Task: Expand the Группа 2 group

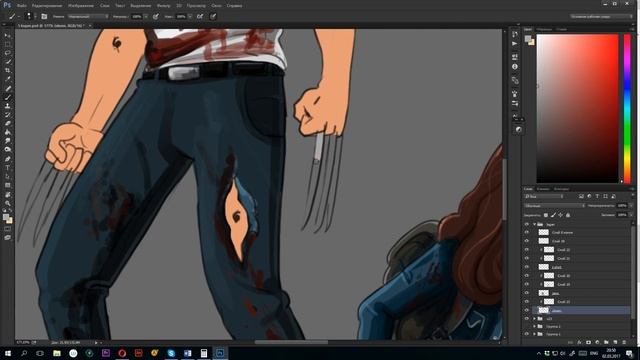Action: tap(534, 326)
